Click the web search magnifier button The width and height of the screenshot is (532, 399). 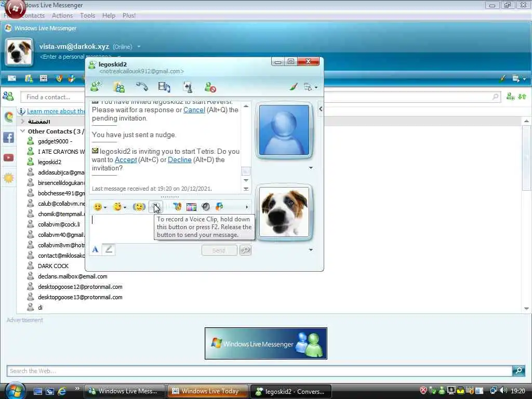point(519,370)
